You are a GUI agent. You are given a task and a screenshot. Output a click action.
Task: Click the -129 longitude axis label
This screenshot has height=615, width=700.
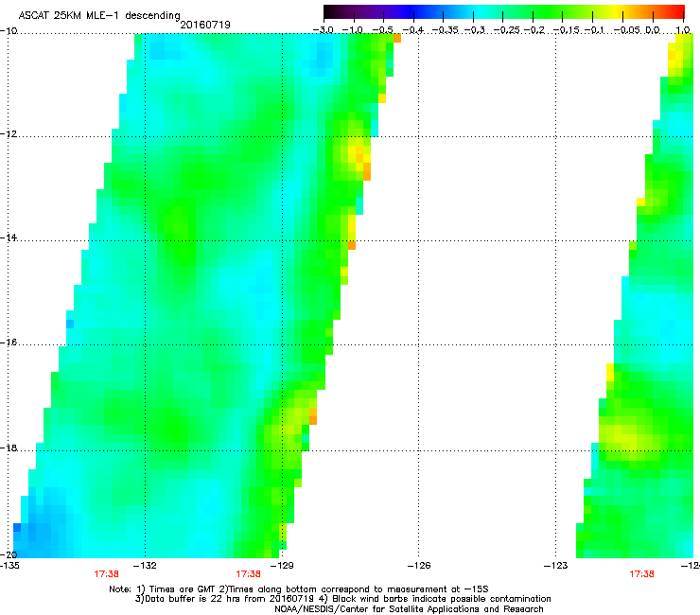[x=282, y=566]
